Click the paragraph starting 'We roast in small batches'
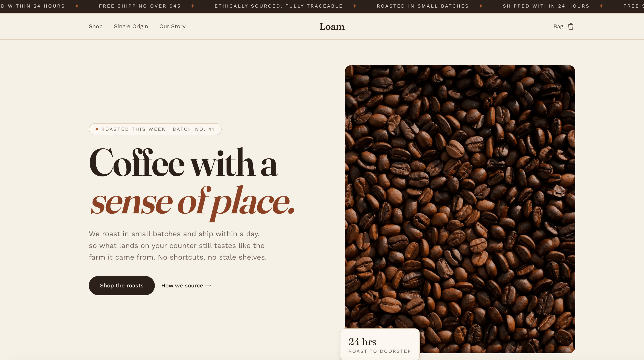This screenshot has width=644, height=360. tap(178, 246)
